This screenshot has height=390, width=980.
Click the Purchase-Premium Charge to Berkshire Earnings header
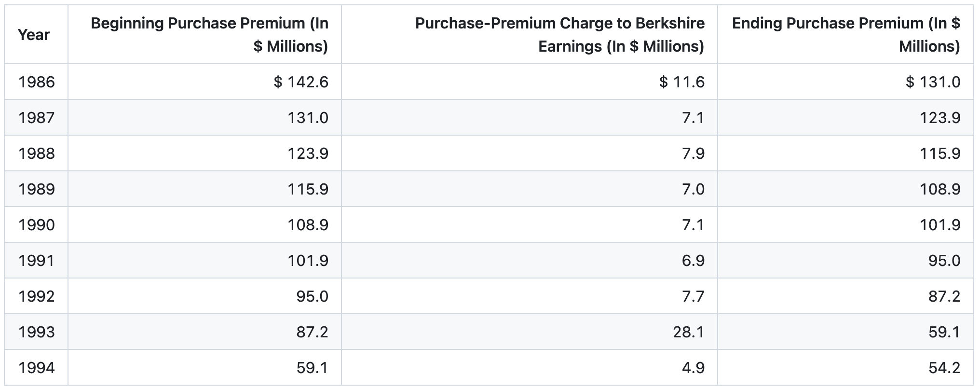pos(559,35)
